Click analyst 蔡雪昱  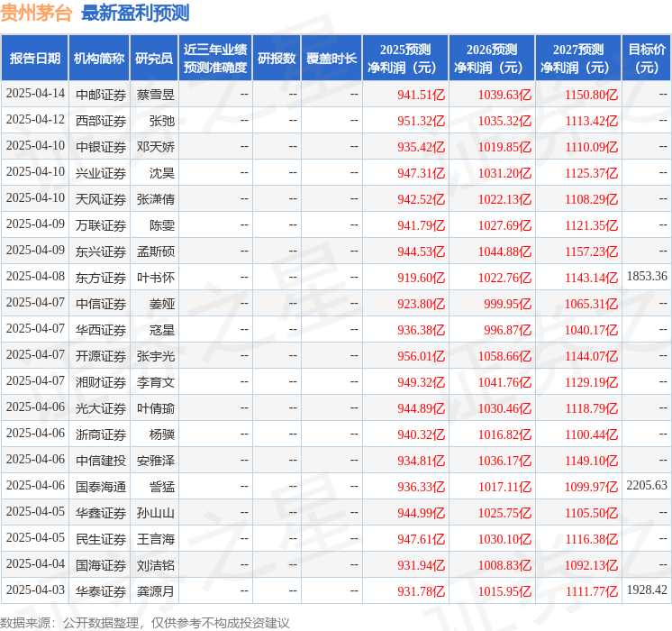156,95
